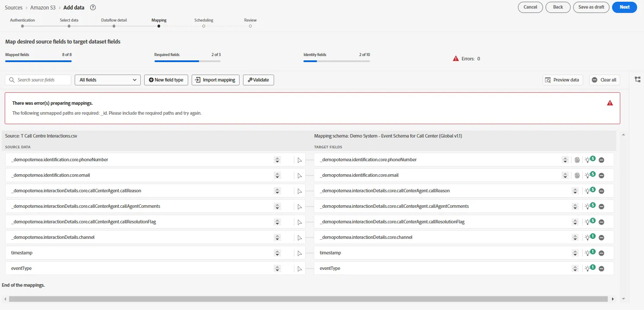Click the Back button
This screenshot has width=644, height=310.
pyautogui.click(x=558, y=7)
